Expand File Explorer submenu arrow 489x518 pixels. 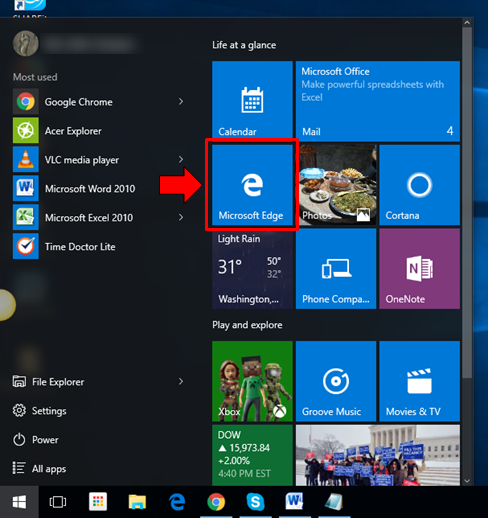[181, 381]
